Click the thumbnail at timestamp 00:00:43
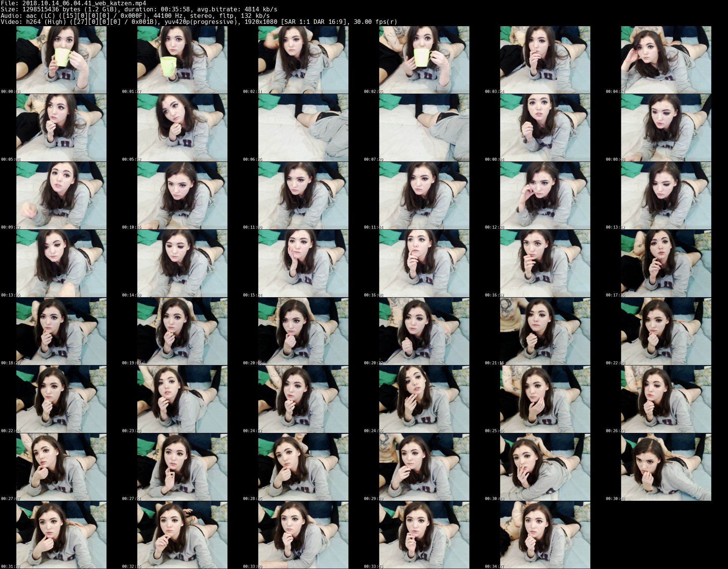 [x=61, y=60]
